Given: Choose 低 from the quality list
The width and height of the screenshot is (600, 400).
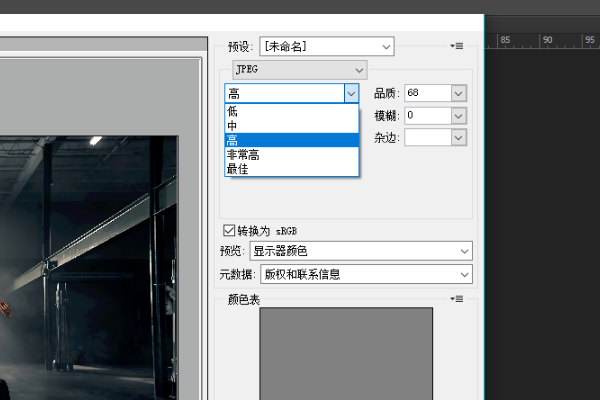Looking at the screenshot, I should tap(290, 113).
